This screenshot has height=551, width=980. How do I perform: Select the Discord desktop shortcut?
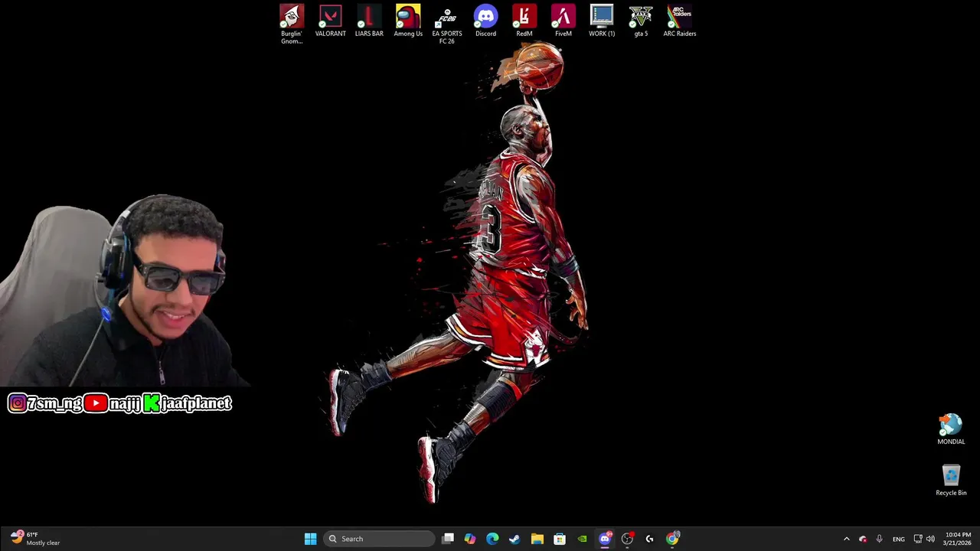(485, 21)
